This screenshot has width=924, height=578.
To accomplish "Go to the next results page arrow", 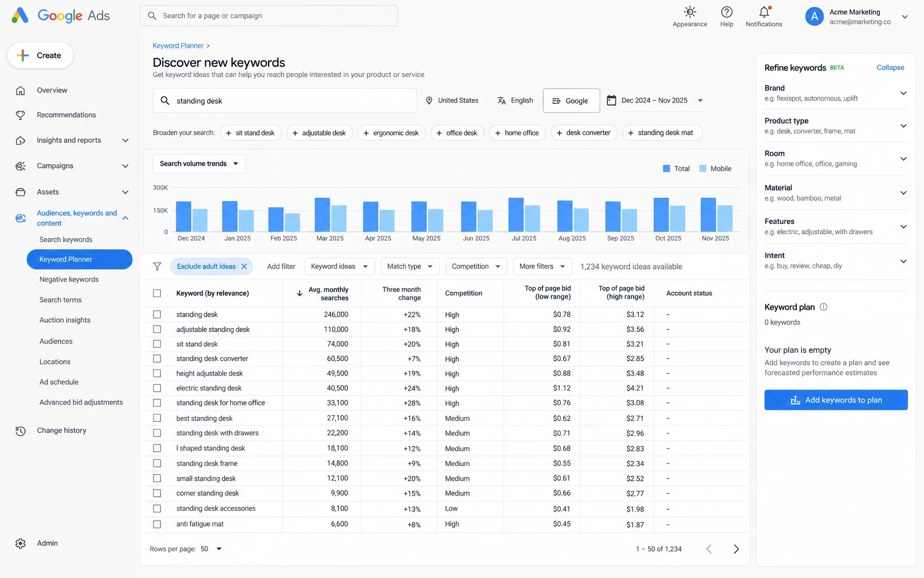I will pos(736,549).
